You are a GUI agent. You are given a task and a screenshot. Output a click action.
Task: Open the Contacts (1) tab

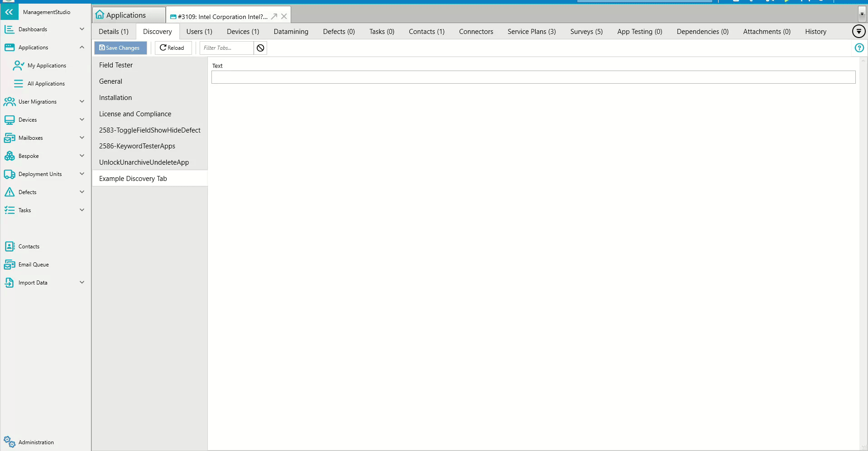point(427,32)
